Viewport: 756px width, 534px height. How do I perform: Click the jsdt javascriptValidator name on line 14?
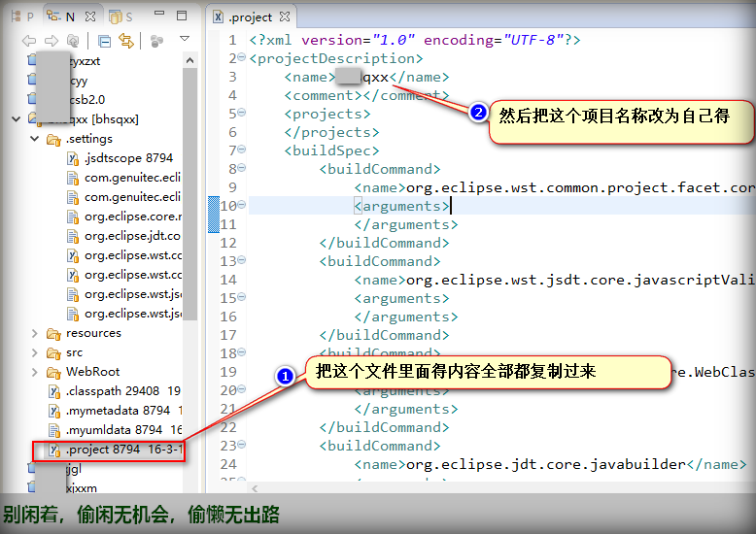tap(580, 280)
